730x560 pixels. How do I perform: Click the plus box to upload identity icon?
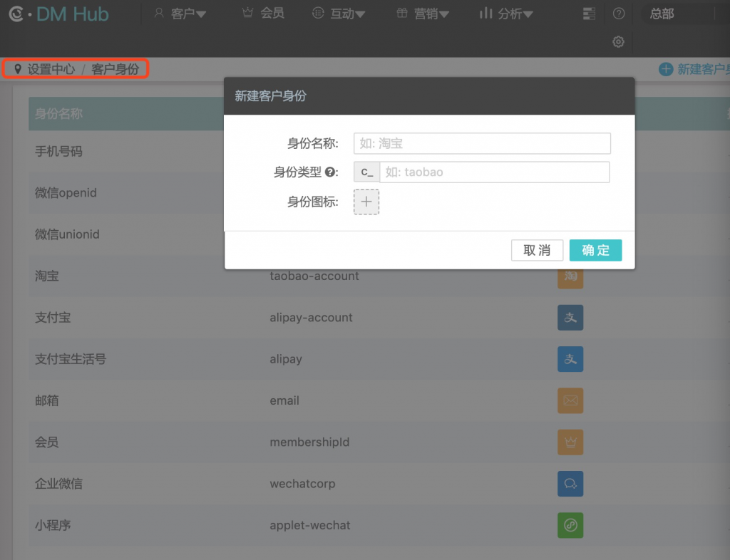pos(366,202)
